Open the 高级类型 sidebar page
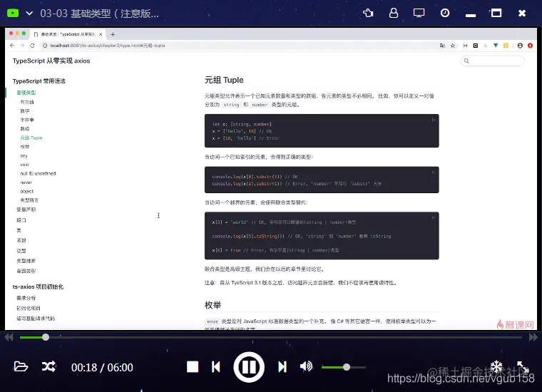542x392 pixels. click(26, 271)
